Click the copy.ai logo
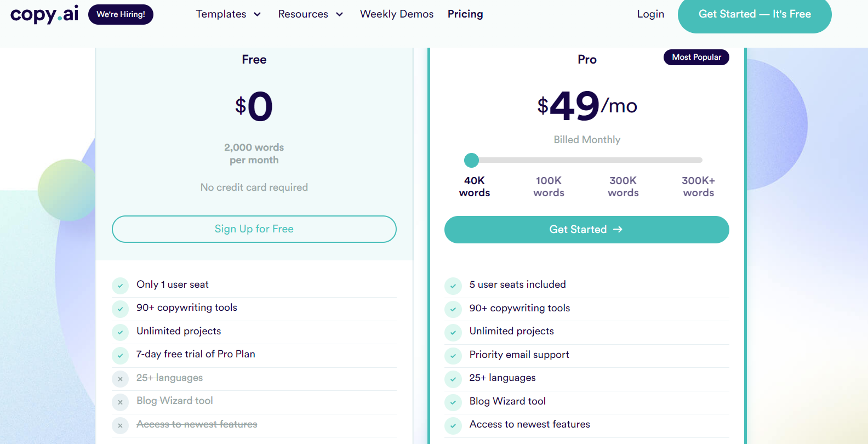Screen dimensions: 868x444 (44, 14)
